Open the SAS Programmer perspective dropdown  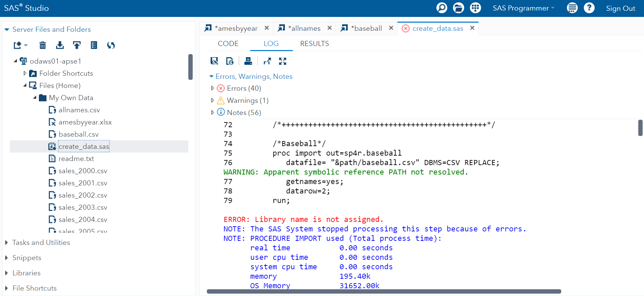pyautogui.click(x=523, y=8)
